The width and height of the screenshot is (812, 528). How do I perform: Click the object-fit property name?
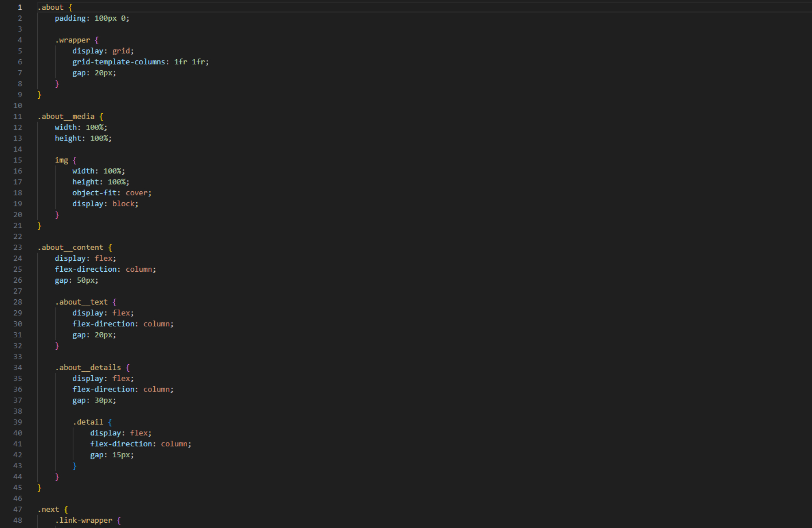pyautogui.click(x=94, y=193)
